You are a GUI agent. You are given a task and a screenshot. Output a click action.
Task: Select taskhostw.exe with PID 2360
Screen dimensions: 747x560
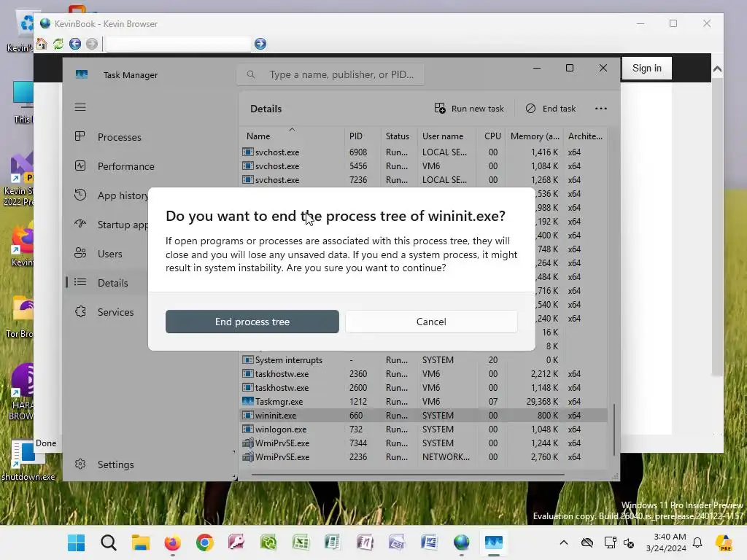pyautogui.click(x=424, y=374)
